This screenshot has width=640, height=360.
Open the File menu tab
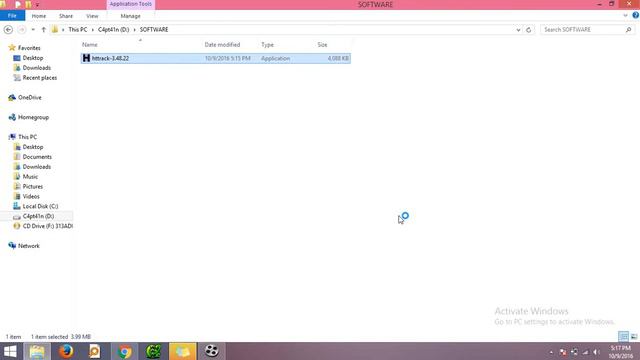(x=12, y=16)
